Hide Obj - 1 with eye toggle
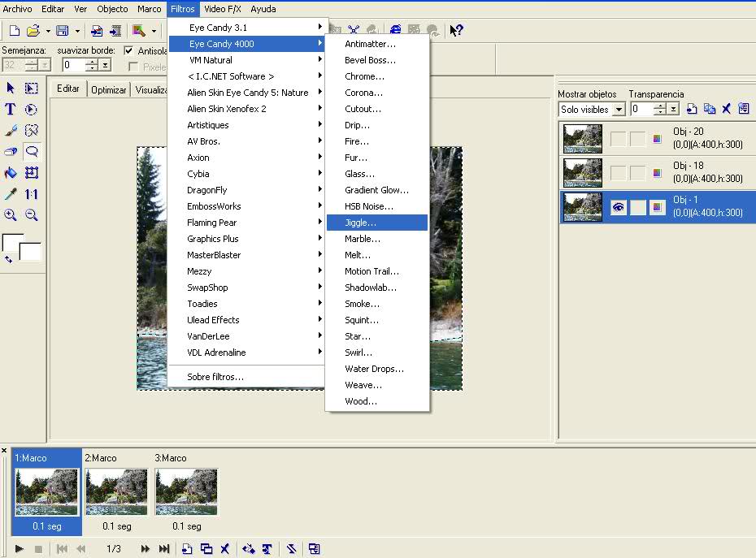756x558 pixels. click(x=618, y=208)
